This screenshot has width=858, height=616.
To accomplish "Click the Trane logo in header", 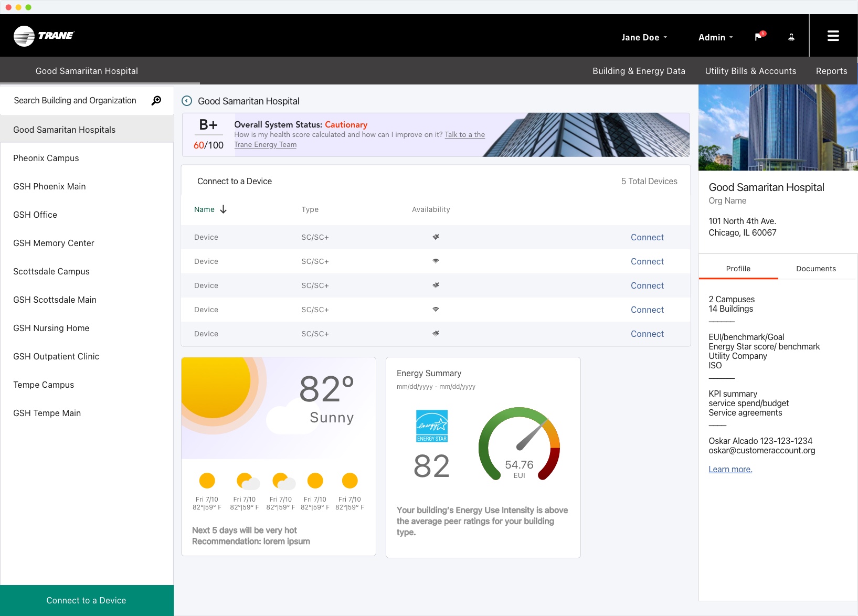I will coord(44,36).
